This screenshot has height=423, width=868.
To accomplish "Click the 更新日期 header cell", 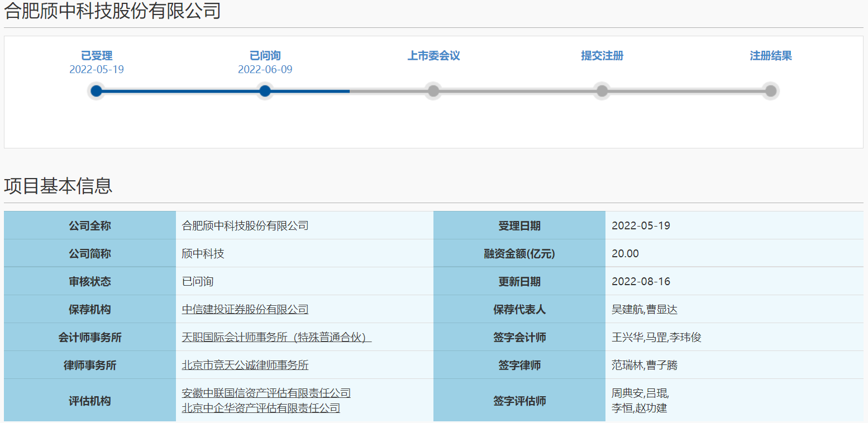I will [x=519, y=281].
